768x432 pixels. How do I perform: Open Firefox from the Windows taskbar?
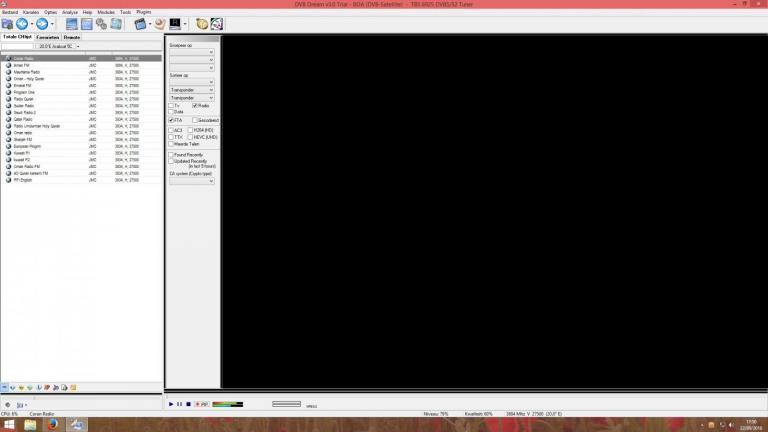54,424
